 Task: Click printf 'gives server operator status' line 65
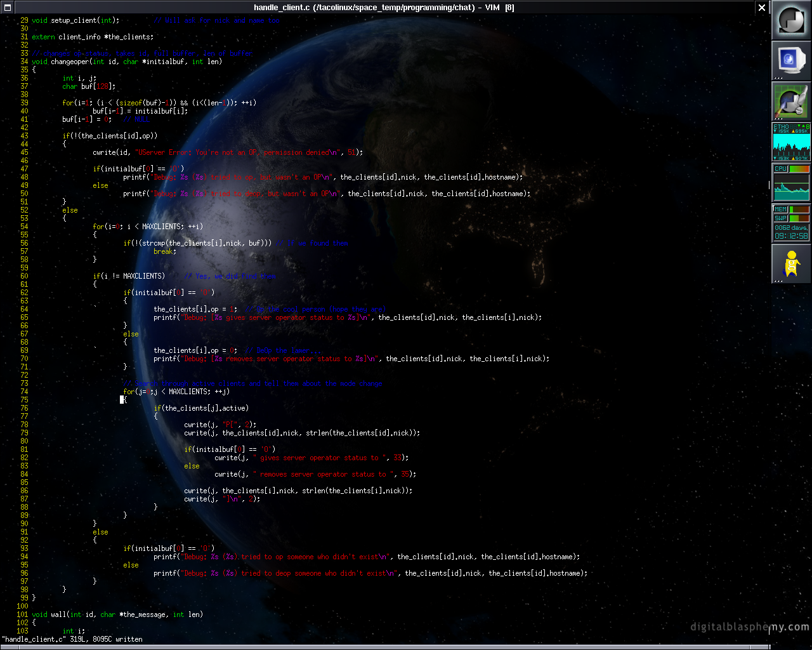[348, 317]
